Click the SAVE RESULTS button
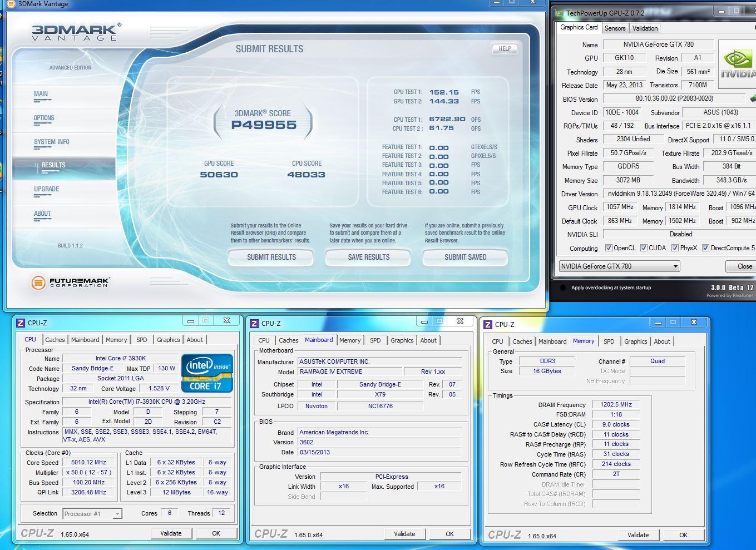The width and height of the screenshot is (756, 550). pyautogui.click(x=368, y=257)
